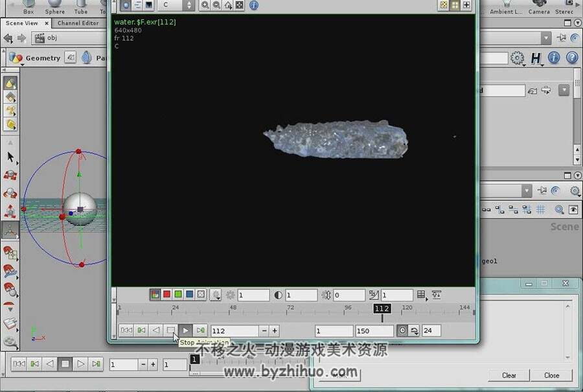Open parameters pane help question icon
Viewport: 583px width, 392px height.
(572, 58)
